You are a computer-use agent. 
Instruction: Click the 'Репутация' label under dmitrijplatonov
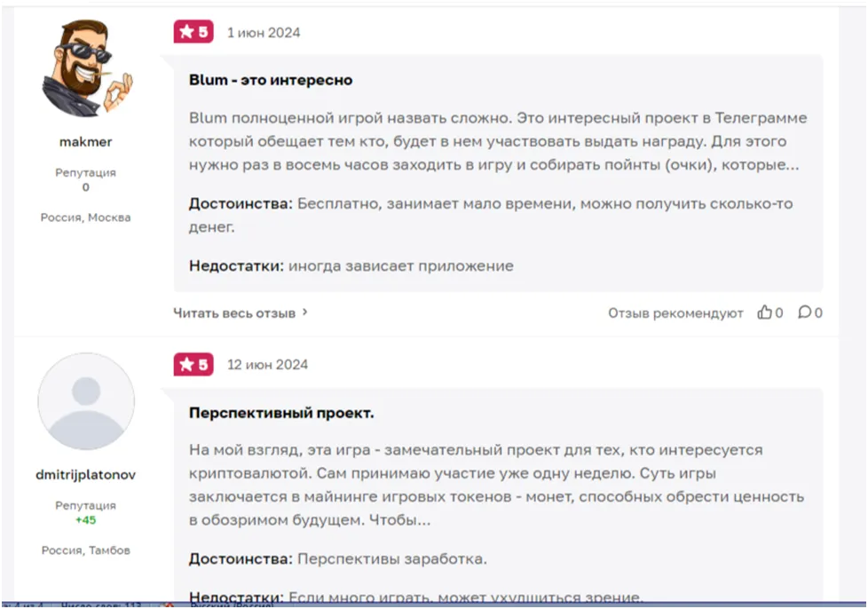86,505
